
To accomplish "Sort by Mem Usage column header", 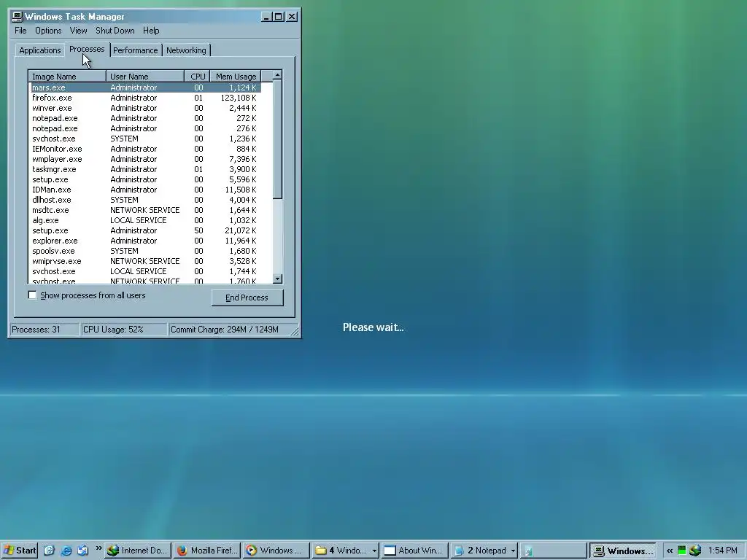I will 236,76.
